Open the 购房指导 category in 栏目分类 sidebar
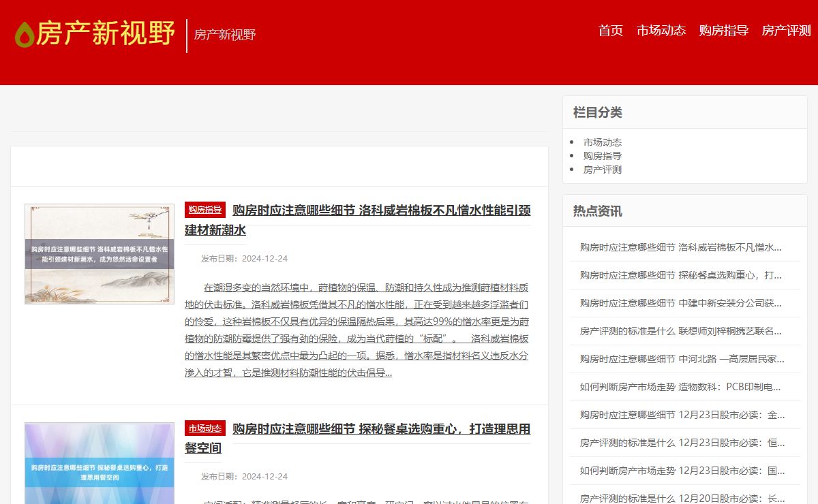 (x=603, y=156)
